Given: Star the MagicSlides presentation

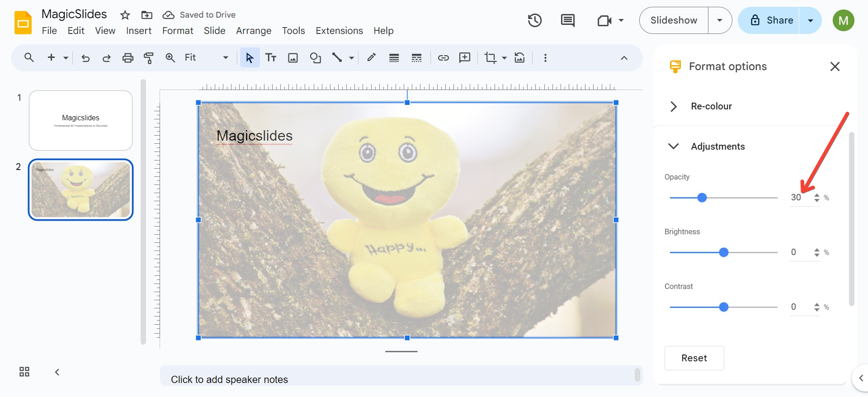Looking at the screenshot, I should coord(125,15).
